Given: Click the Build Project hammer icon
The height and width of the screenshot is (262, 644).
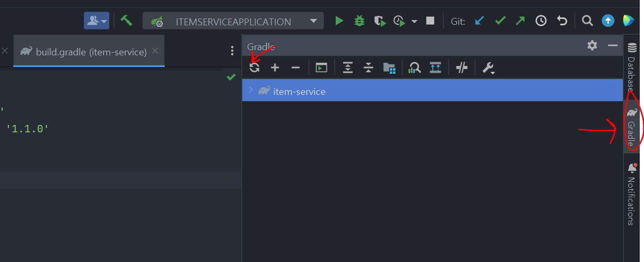Looking at the screenshot, I should tap(126, 21).
